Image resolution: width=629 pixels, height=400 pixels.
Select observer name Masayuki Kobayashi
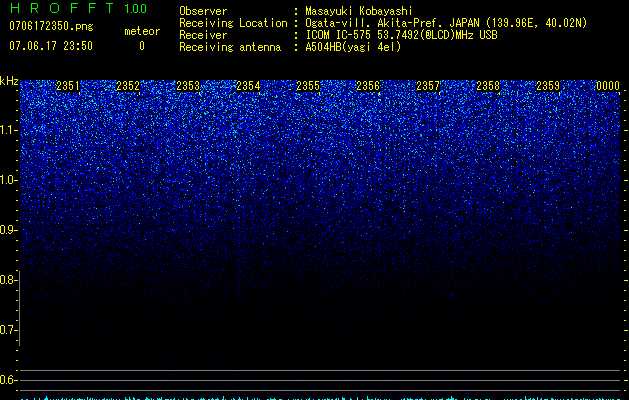tap(359, 11)
